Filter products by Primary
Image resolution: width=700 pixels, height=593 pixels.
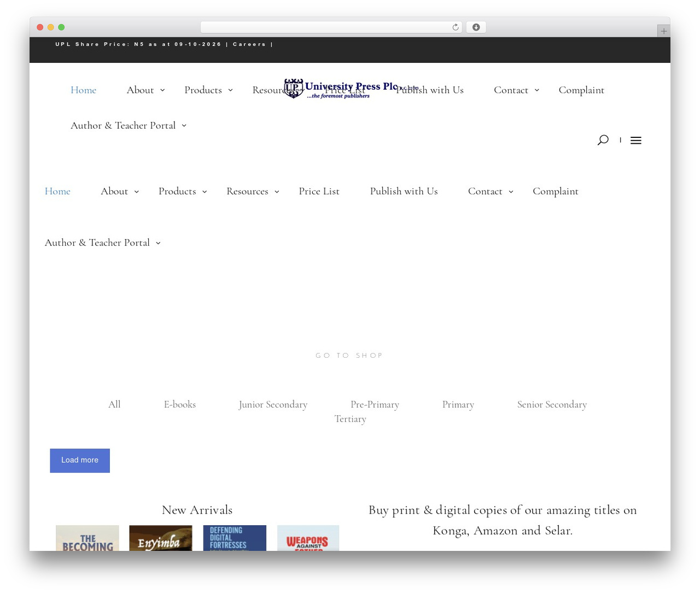(458, 405)
